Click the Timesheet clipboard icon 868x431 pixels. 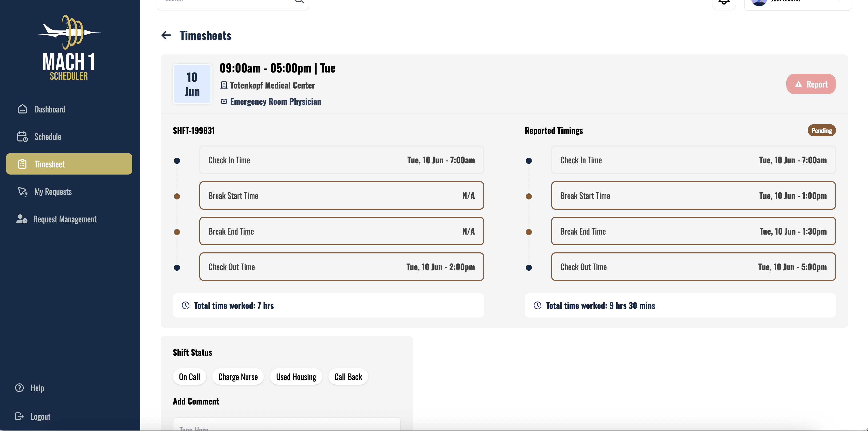22,164
